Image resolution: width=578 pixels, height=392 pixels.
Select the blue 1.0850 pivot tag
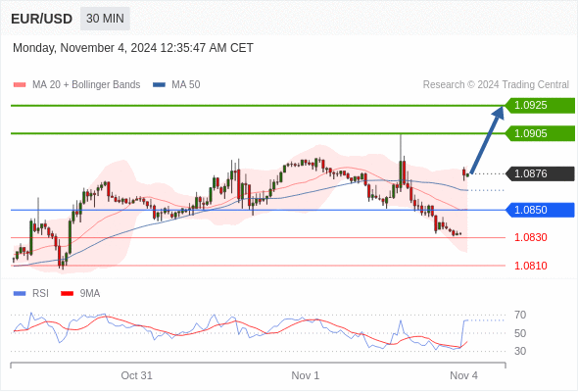click(x=540, y=210)
